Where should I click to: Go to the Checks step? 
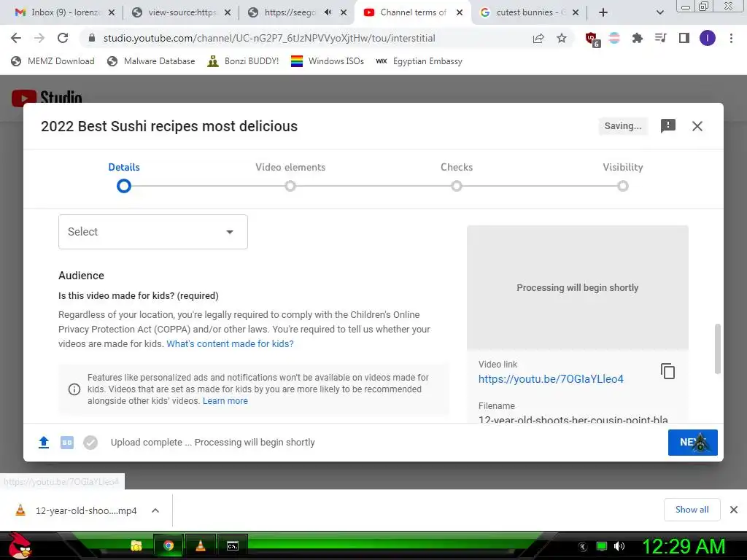(457, 176)
